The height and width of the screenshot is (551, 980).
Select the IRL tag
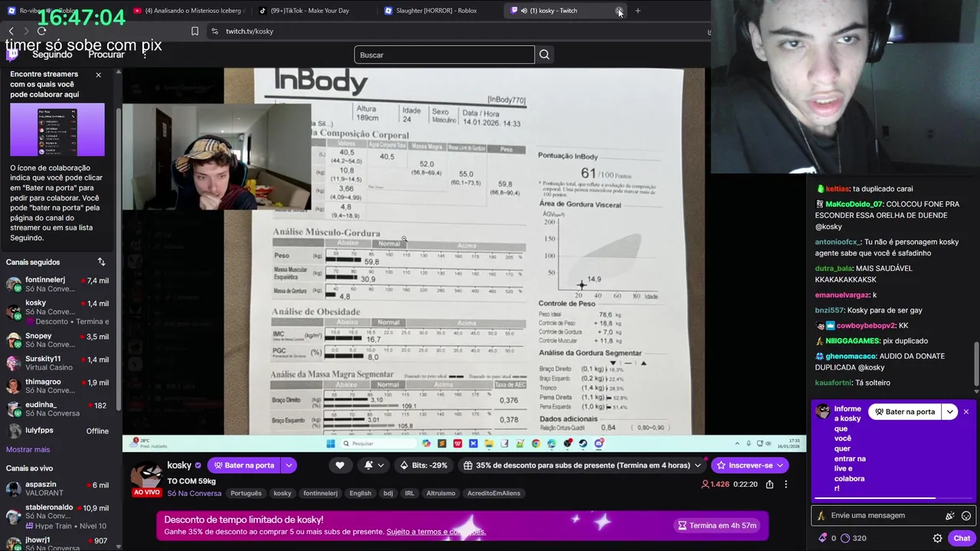coord(409,494)
